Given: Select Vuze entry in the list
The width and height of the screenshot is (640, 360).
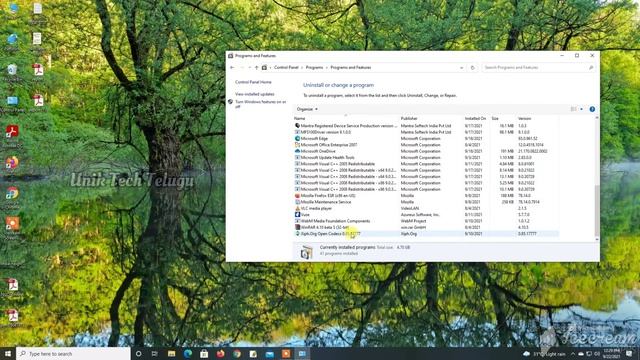Looking at the screenshot, I should (426, 214).
